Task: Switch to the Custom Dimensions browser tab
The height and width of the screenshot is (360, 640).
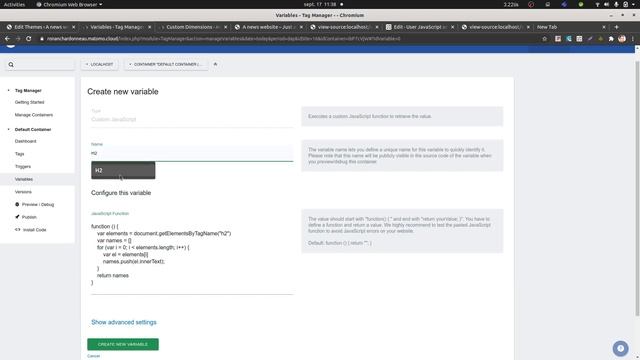Action: (193, 27)
